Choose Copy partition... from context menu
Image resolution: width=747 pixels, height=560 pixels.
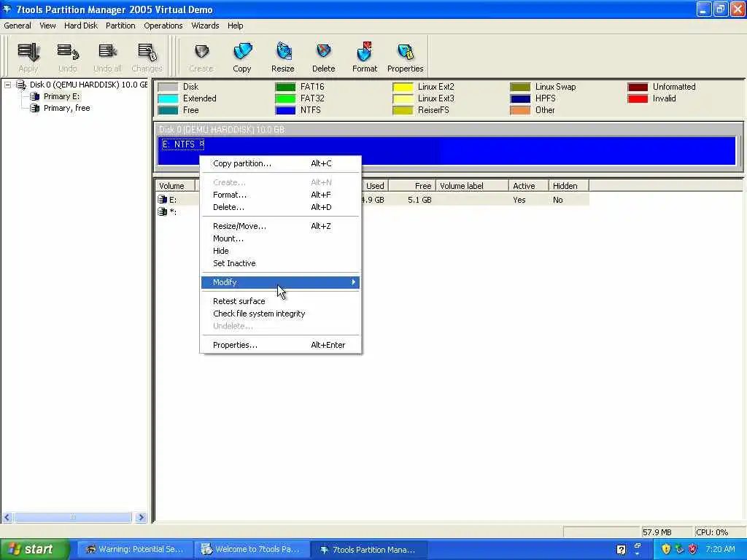click(x=280, y=163)
